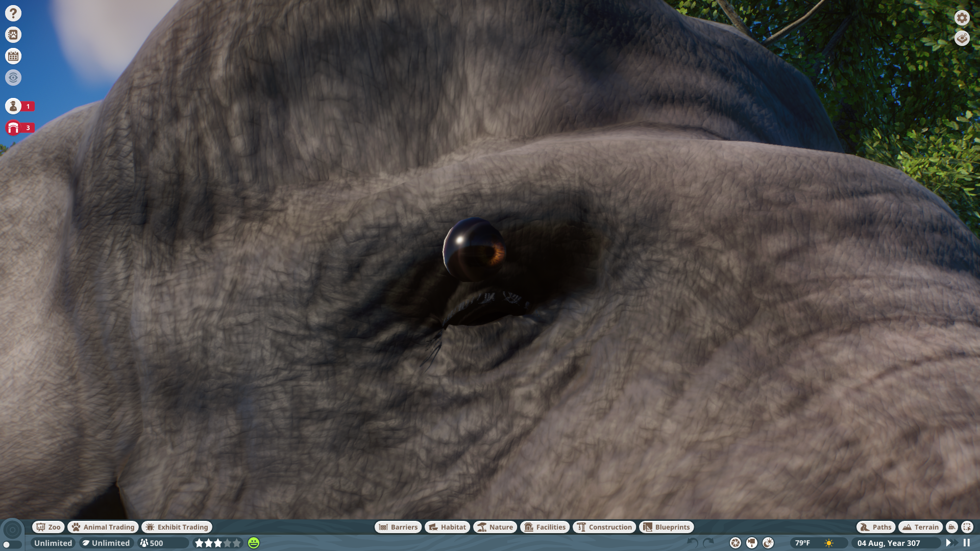Viewport: 980px width, 551px height.
Task: Open the date display showing 04 Aug, Year 307
Action: click(x=889, y=543)
